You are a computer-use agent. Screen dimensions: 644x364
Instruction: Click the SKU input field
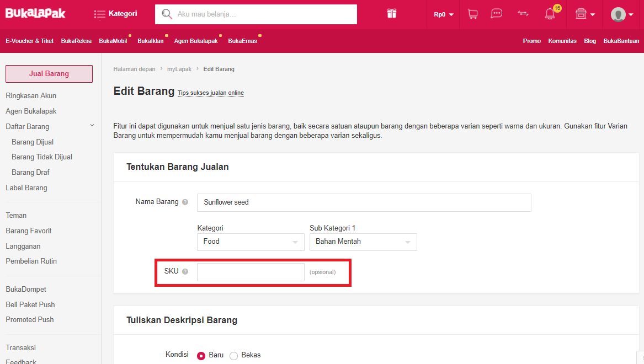(251, 272)
